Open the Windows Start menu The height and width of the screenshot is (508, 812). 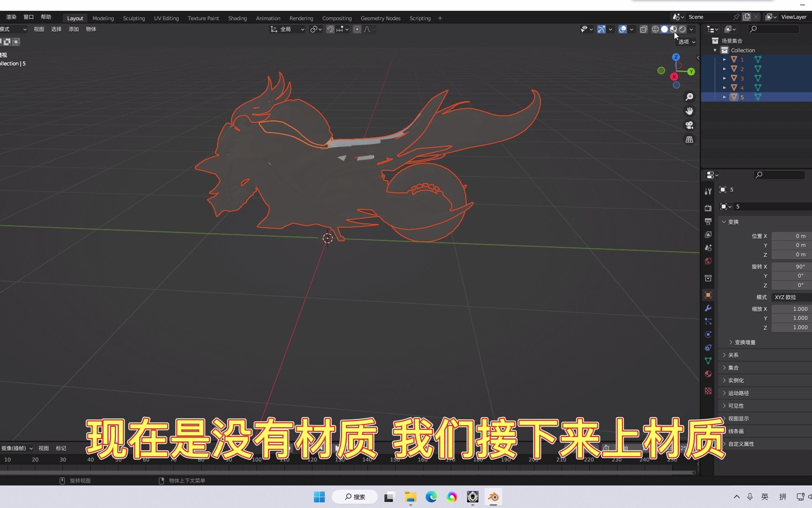(319, 497)
